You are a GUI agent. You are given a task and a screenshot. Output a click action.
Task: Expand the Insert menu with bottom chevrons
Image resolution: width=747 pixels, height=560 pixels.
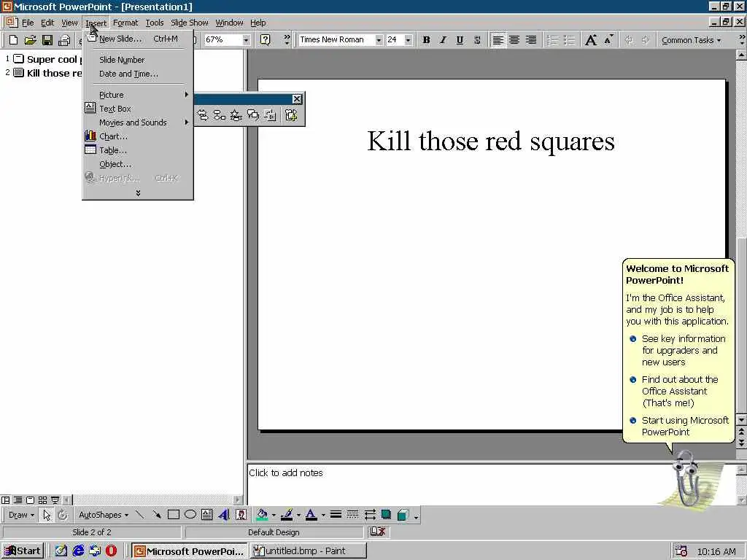pos(138,192)
